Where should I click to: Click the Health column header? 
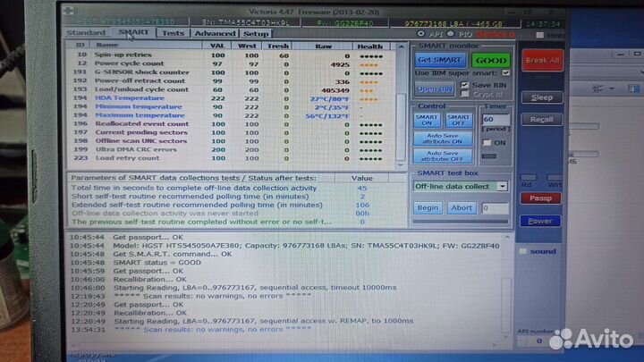click(369, 46)
